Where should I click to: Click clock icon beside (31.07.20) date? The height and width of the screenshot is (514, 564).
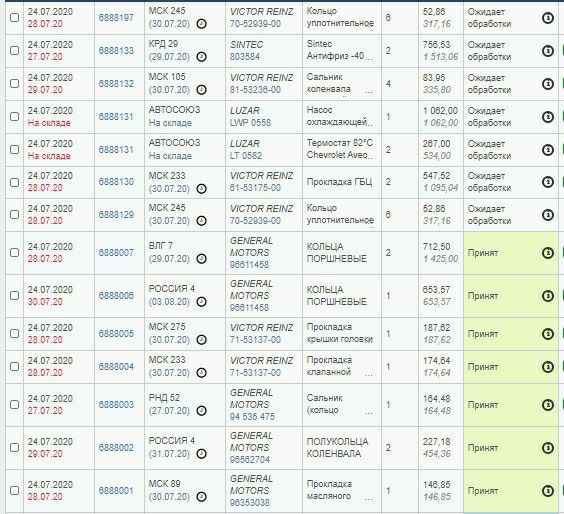point(201,454)
